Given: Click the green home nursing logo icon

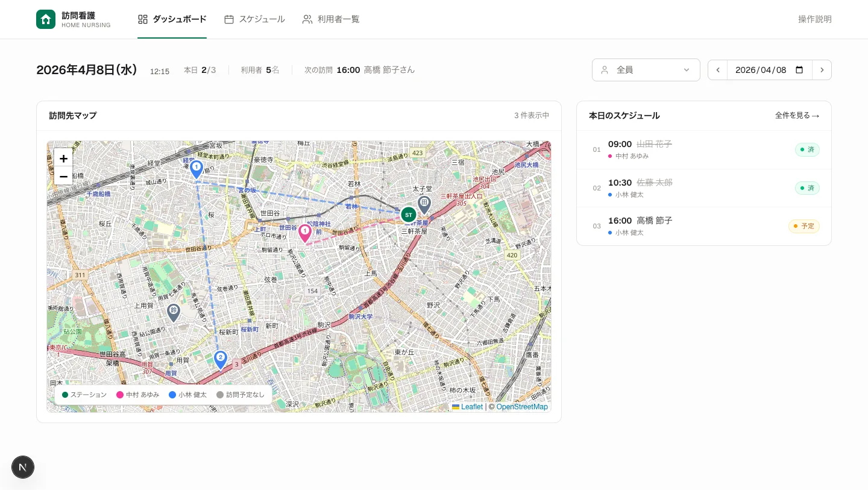Looking at the screenshot, I should [46, 19].
